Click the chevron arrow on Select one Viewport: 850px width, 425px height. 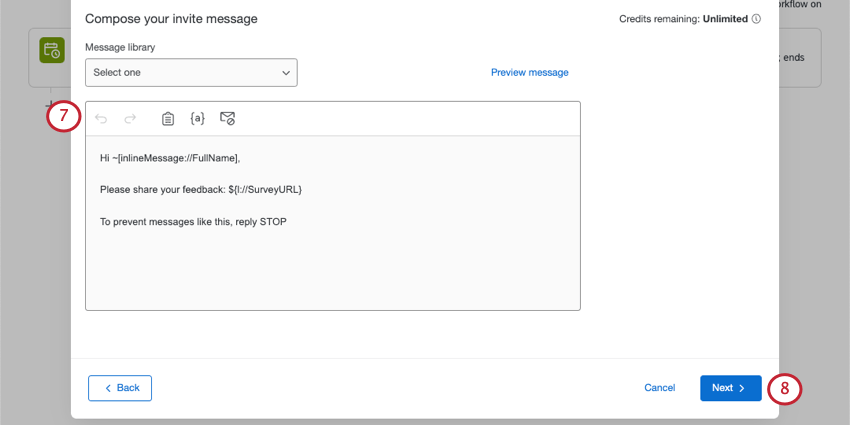pos(286,73)
